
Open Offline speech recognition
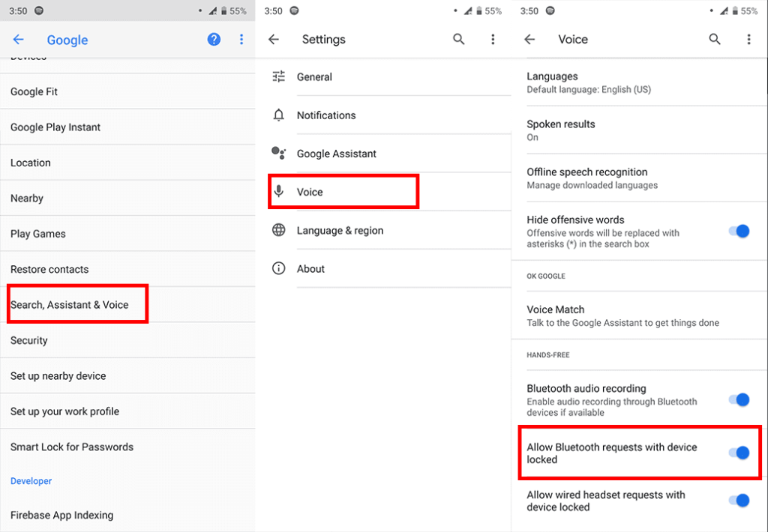point(640,178)
